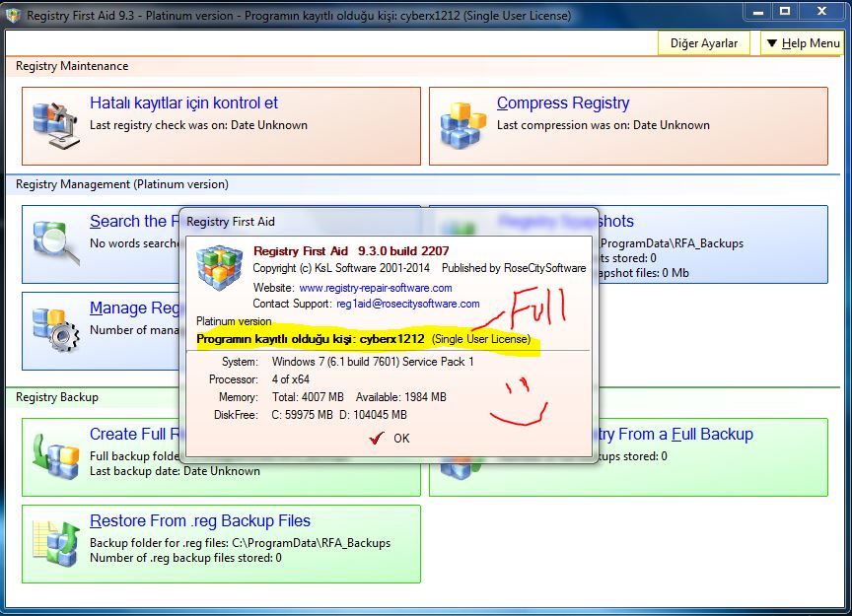Click 'Backup folder for .reg files' path text
The image size is (852, 616).
(x=241, y=543)
